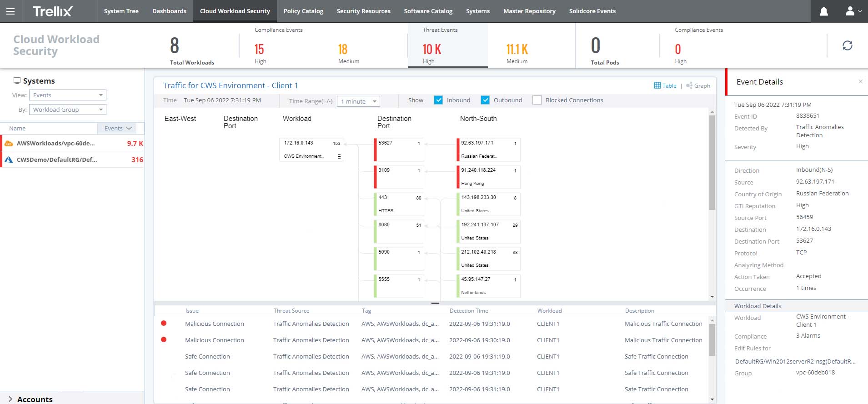This screenshot has width=868, height=404.
Task: Select source 143.198.233.30 node
Action: click(x=488, y=204)
